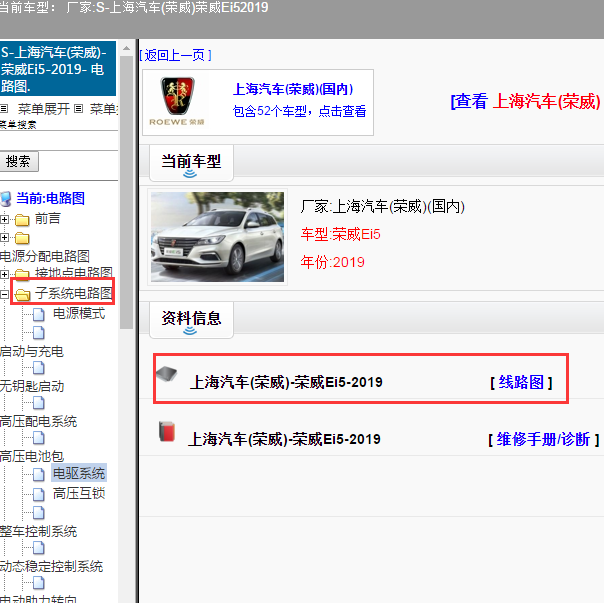
Task: Select 动态稳定控制系统 tree item
Action: tap(51, 566)
